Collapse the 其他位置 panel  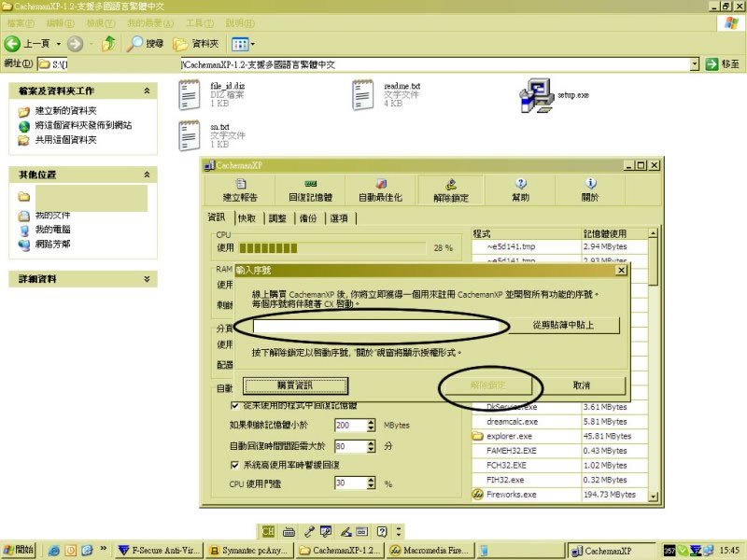[x=147, y=175]
